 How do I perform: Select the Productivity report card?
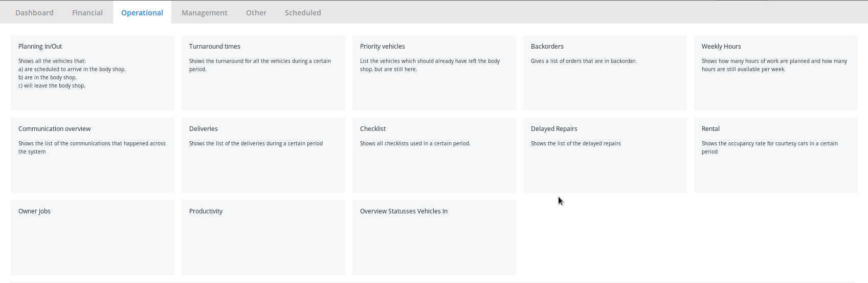263,237
